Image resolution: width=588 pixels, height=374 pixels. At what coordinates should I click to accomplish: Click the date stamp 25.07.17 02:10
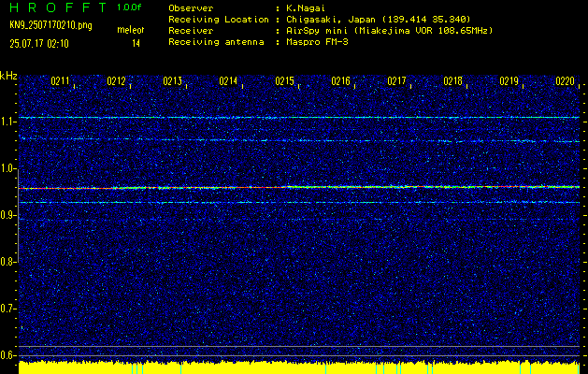[39, 44]
